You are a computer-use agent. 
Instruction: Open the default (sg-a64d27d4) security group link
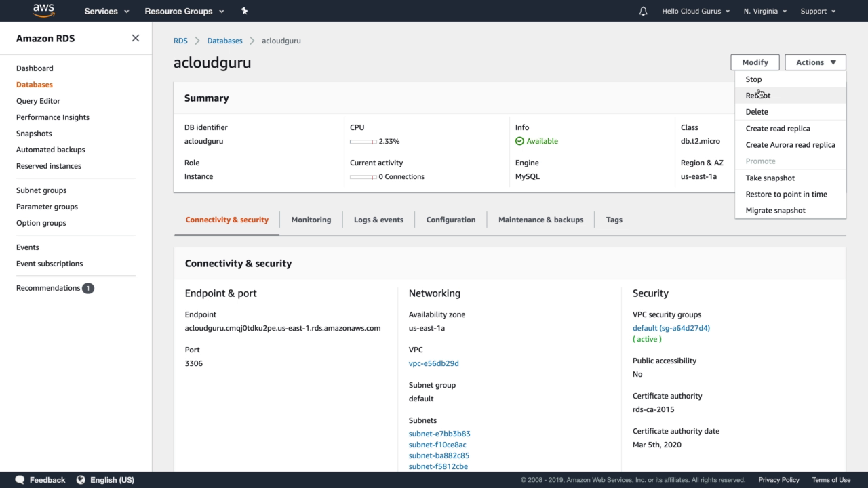pyautogui.click(x=671, y=328)
